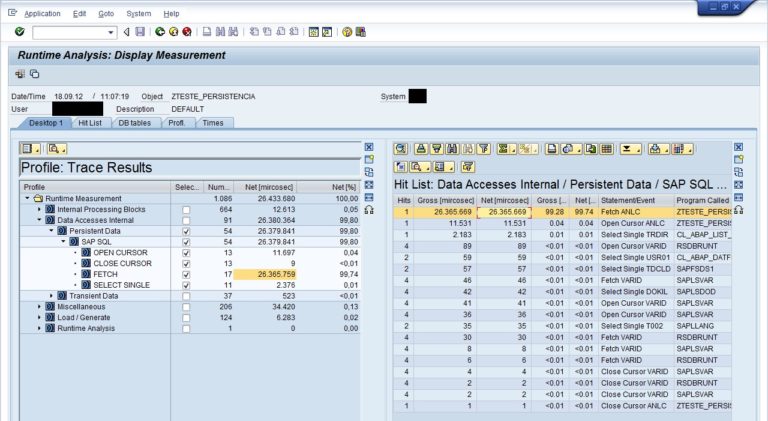The height and width of the screenshot is (421, 768).
Task: Click the Net [mircosec] column header in hit list
Action: tap(502, 201)
